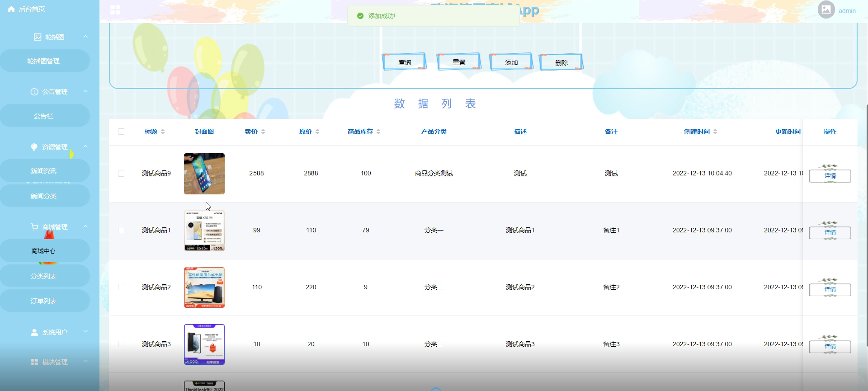Click the 2022-12-13 10:04:40 created time
The image size is (868, 391).
click(x=702, y=173)
